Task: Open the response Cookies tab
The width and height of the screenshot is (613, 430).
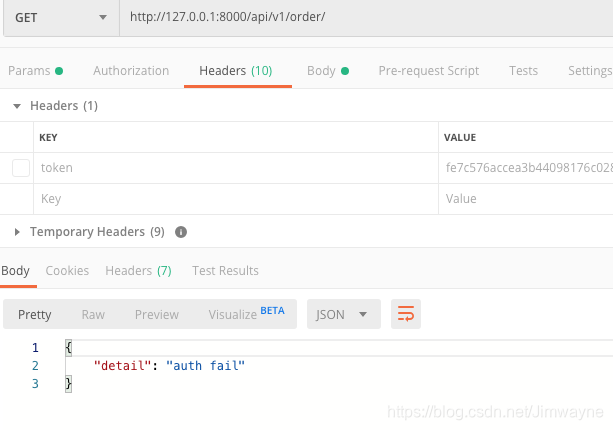Action: point(67,271)
